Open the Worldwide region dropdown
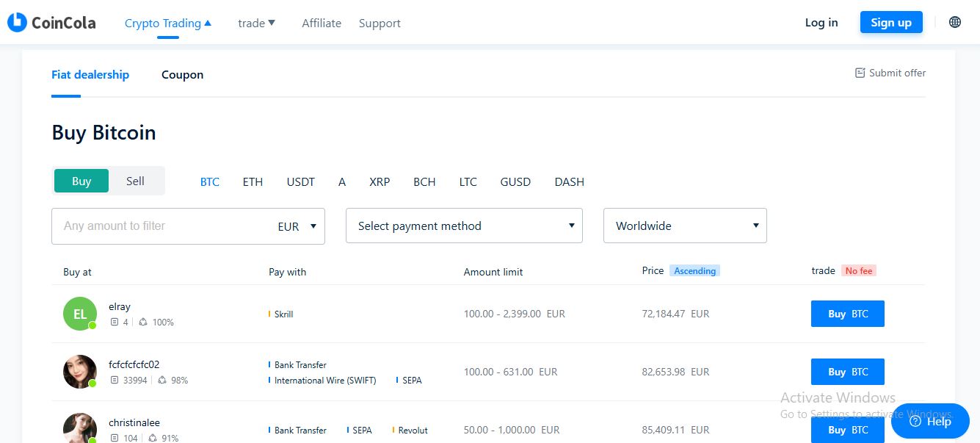This screenshot has width=980, height=443. click(x=685, y=226)
